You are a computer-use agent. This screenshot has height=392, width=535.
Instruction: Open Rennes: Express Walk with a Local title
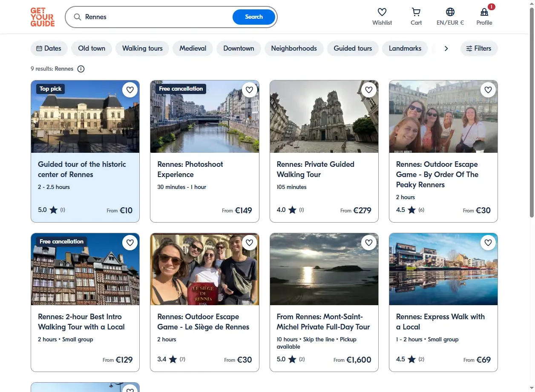[x=440, y=322]
